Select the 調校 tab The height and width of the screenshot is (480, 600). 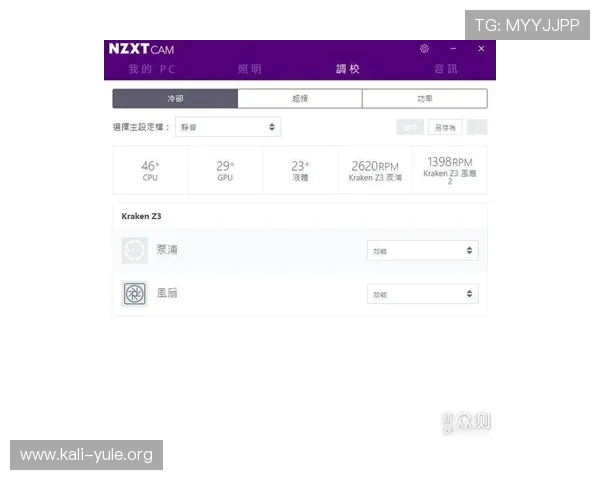tap(348, 69)
